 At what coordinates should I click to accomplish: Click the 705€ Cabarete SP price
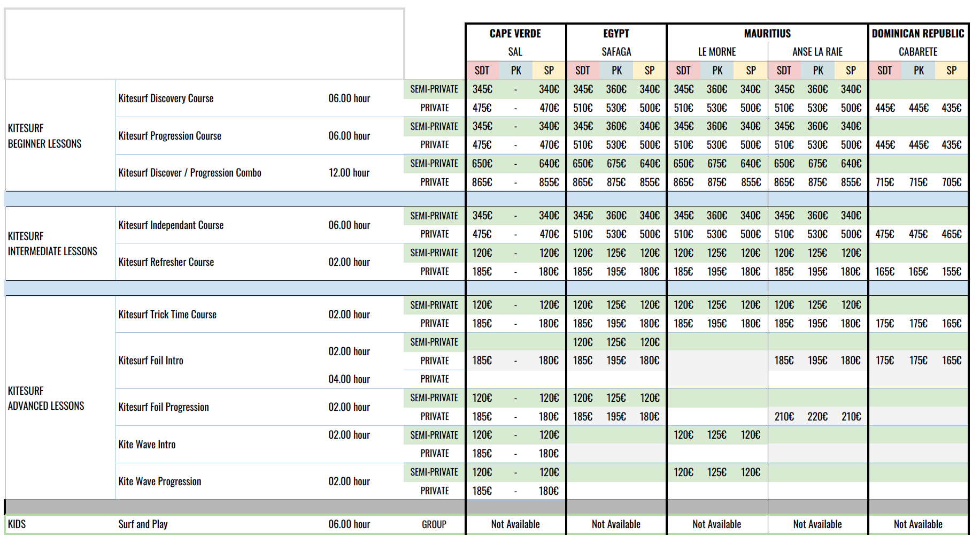(952, 182)
